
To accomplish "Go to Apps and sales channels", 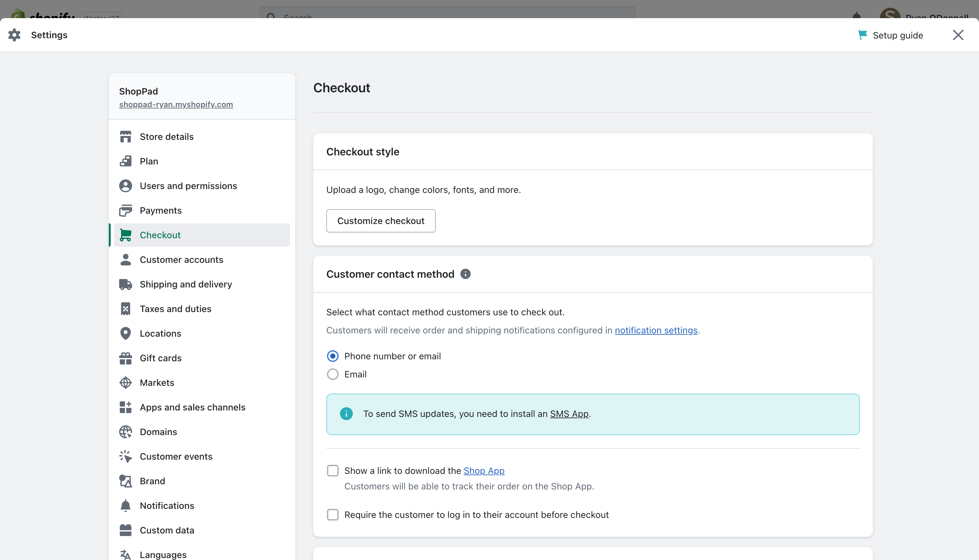I will coord(202,408).
